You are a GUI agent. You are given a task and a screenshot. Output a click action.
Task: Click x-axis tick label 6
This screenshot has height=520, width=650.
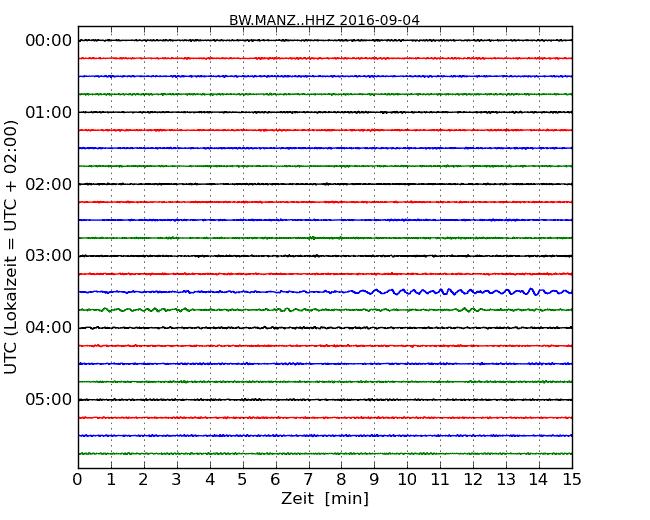pos(275,480)
